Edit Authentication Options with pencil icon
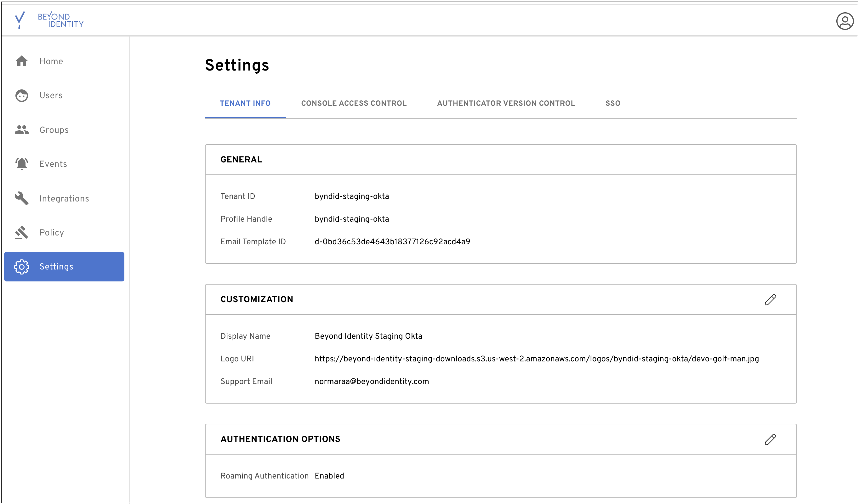The image size is (859, 504). [x=770, y=439]
